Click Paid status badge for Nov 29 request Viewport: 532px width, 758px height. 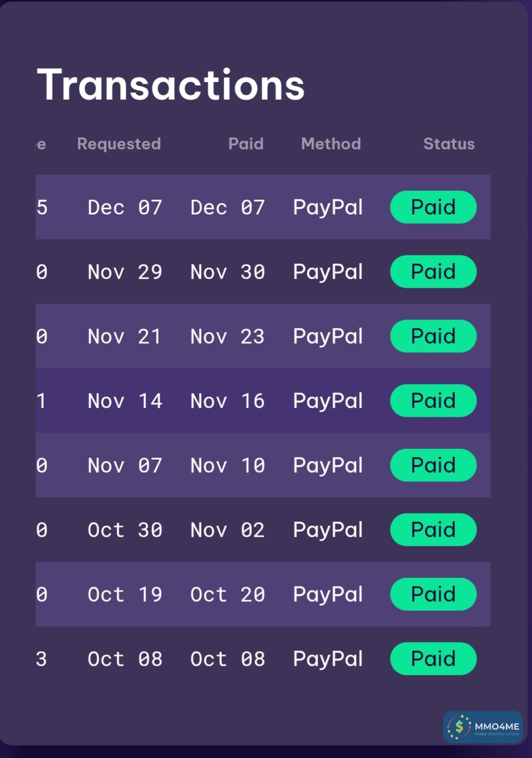[x=434, y=272]
